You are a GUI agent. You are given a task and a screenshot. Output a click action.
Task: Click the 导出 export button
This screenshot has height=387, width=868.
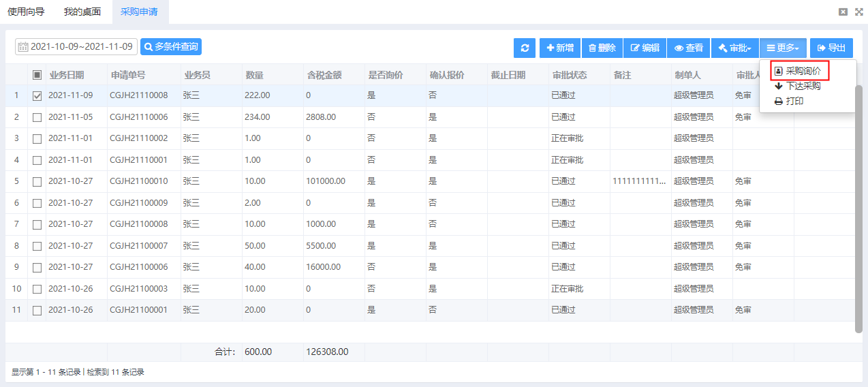click(831, 48)
